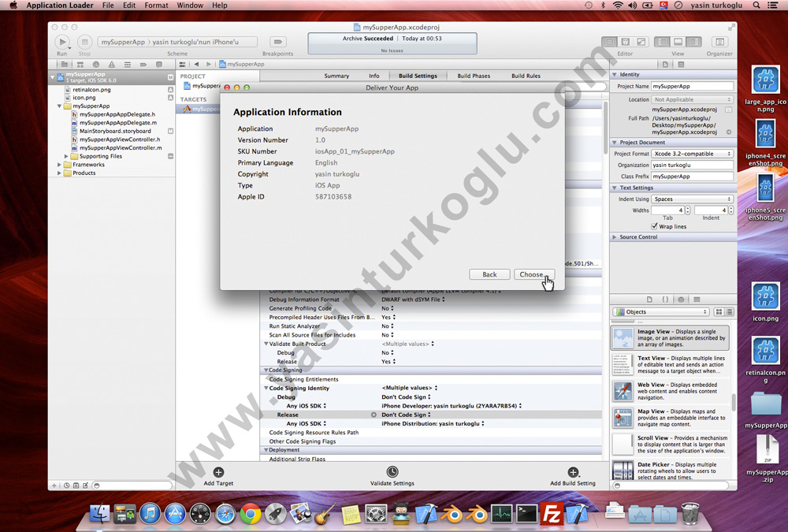Switch to the Summary tab
This screenshot has height=532, width=788.
click(336, 76)
